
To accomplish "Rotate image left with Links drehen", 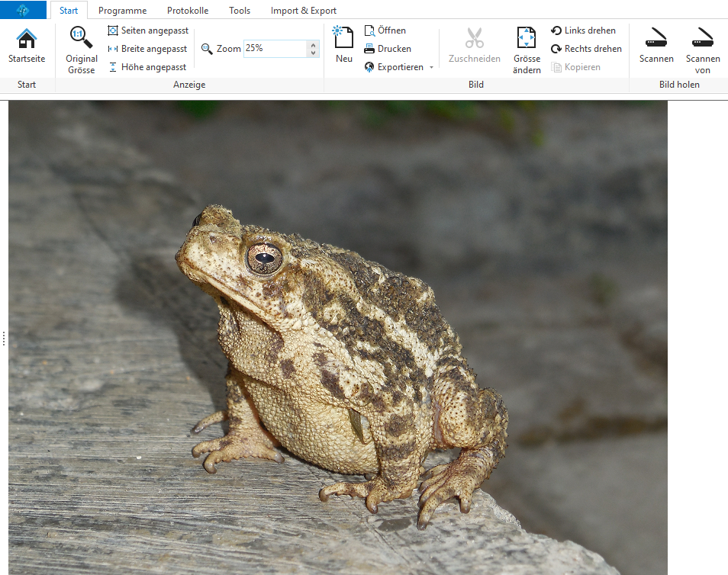I will (x=584, y=31).
